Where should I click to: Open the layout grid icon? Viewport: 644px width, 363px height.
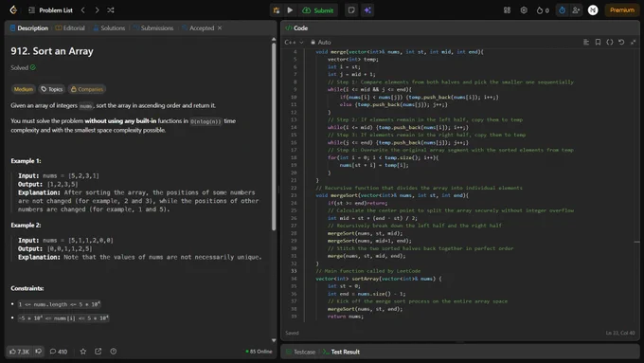coord(507,10)
